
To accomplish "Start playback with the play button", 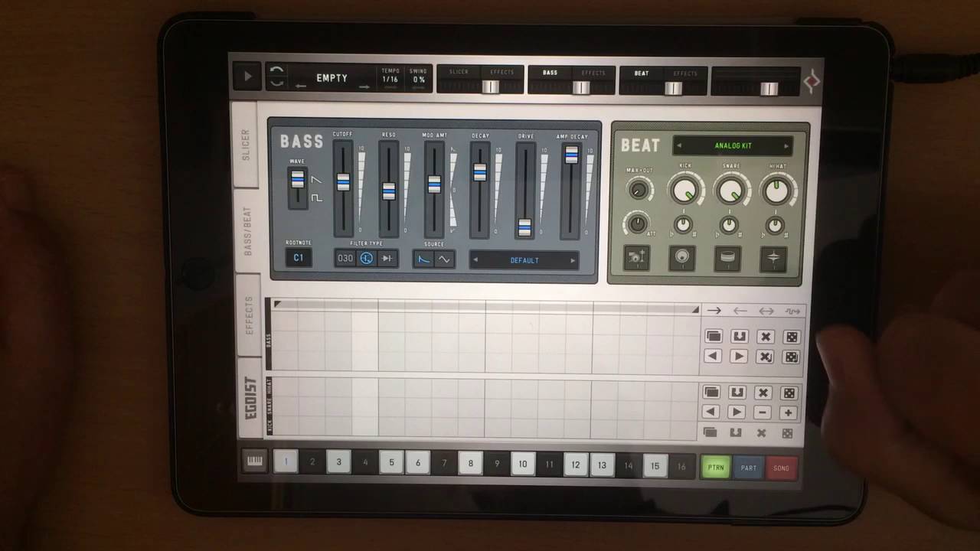I will click(x=247, y=77).
